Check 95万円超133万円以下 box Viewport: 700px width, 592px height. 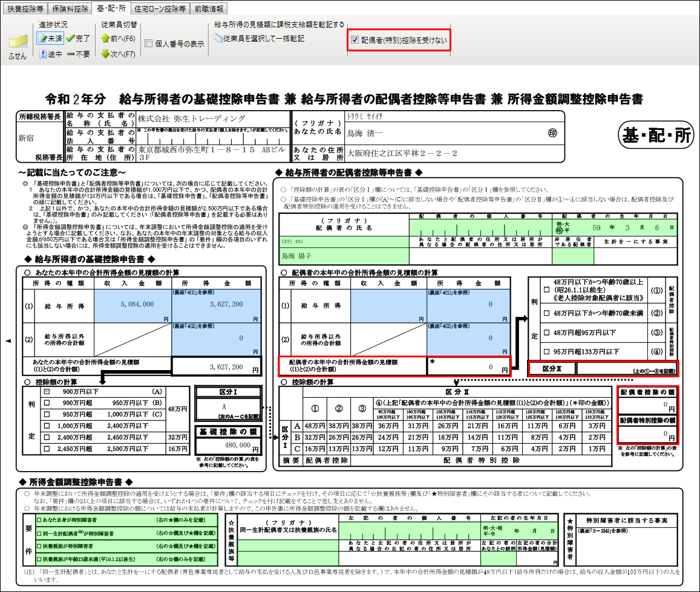pyautogui.click(x=546, y=351)
